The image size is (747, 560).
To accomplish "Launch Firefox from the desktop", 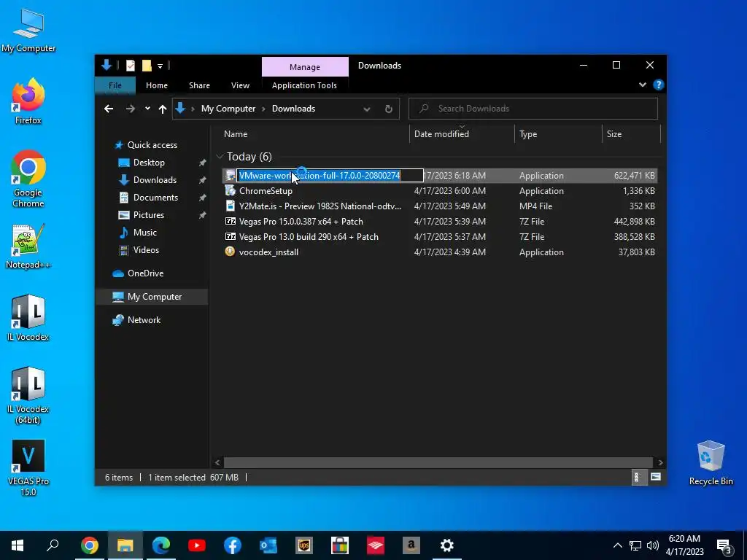I will coord(28,101).
